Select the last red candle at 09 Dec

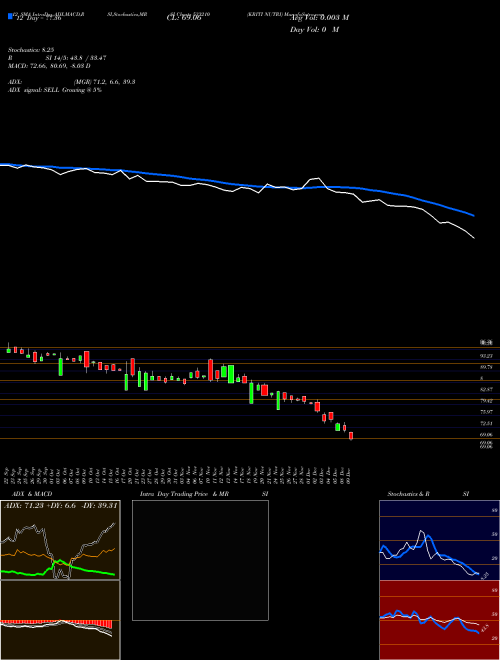(351, 436)
